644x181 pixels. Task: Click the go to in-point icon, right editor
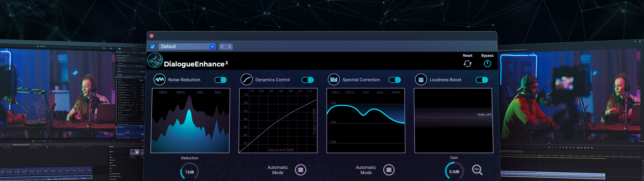tap(560, 147)
